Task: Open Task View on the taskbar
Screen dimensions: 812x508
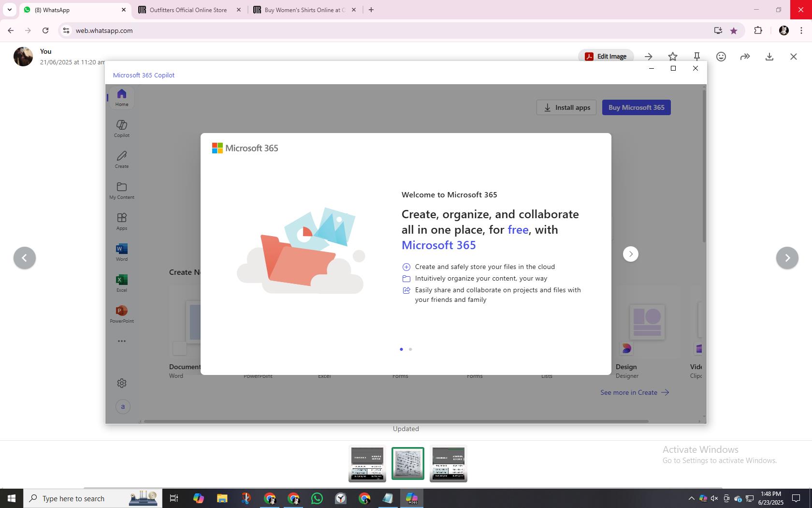Action: pos(174,498)
